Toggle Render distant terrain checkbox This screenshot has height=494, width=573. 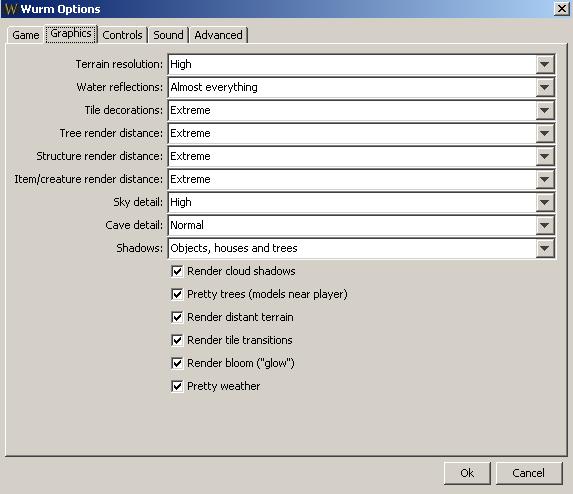pos(177,318)
